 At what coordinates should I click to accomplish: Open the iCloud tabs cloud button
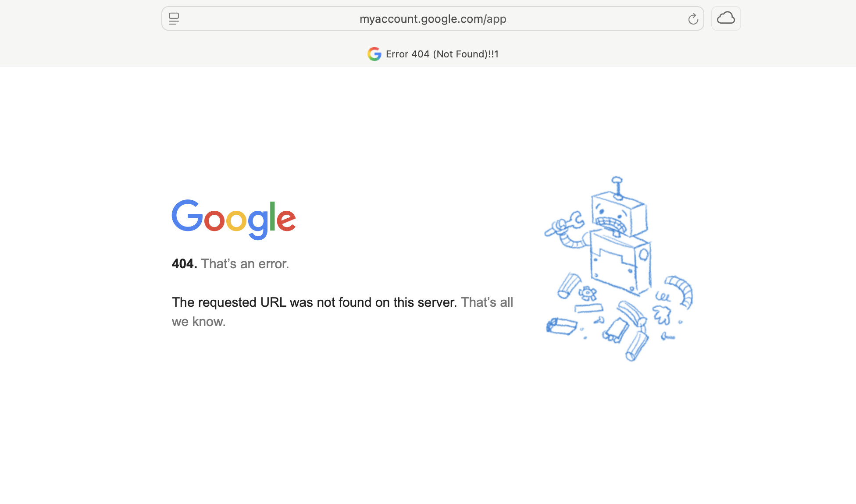pos(726,18)
